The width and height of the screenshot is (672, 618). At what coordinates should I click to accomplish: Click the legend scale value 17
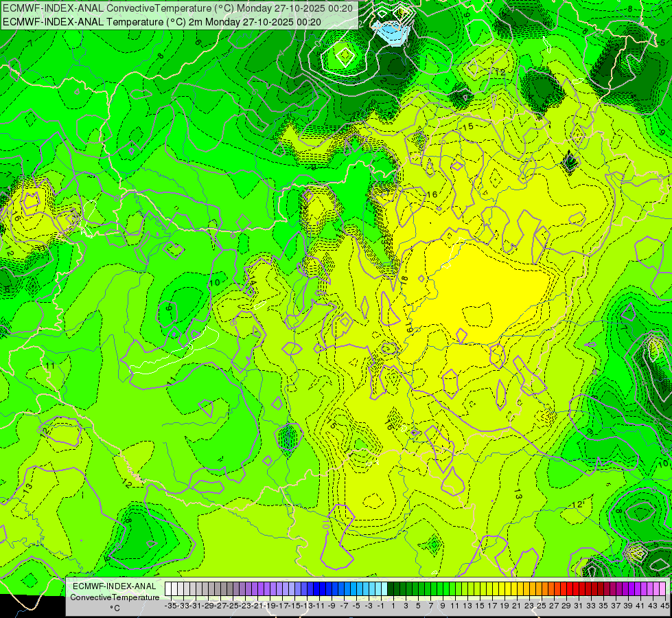(x=492, y=606)
